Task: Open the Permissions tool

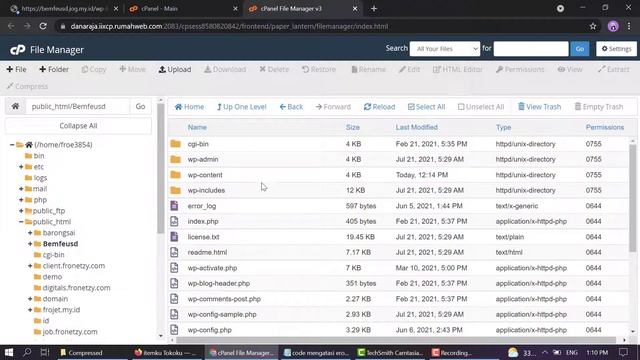Action: pyautogui.click(x=520, y=69)
